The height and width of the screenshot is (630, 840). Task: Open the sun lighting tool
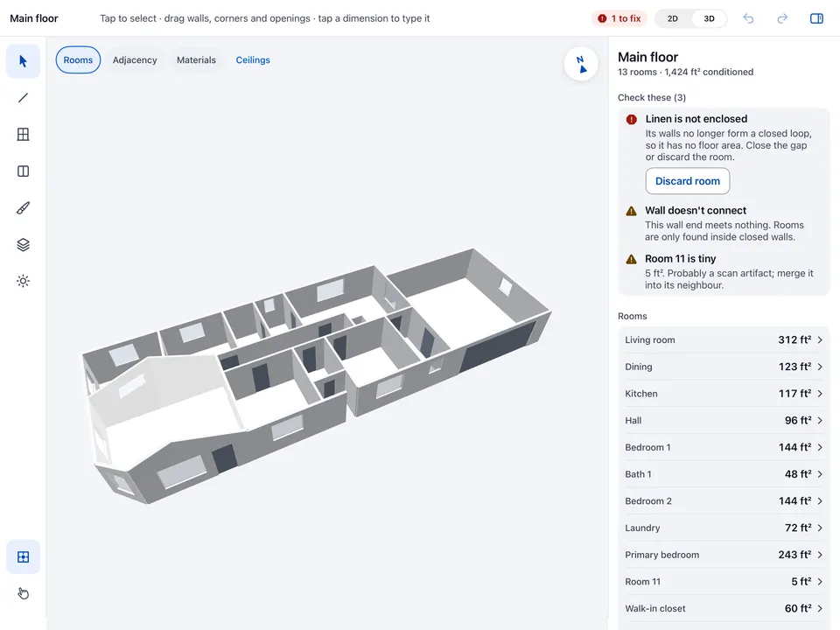[23, 281]
